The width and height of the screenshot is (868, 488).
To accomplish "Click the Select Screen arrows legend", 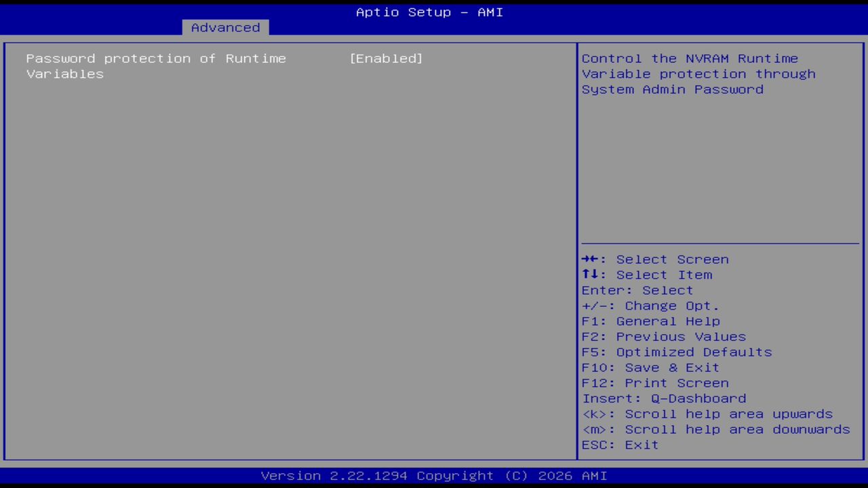I will click(x=655, y=259).
